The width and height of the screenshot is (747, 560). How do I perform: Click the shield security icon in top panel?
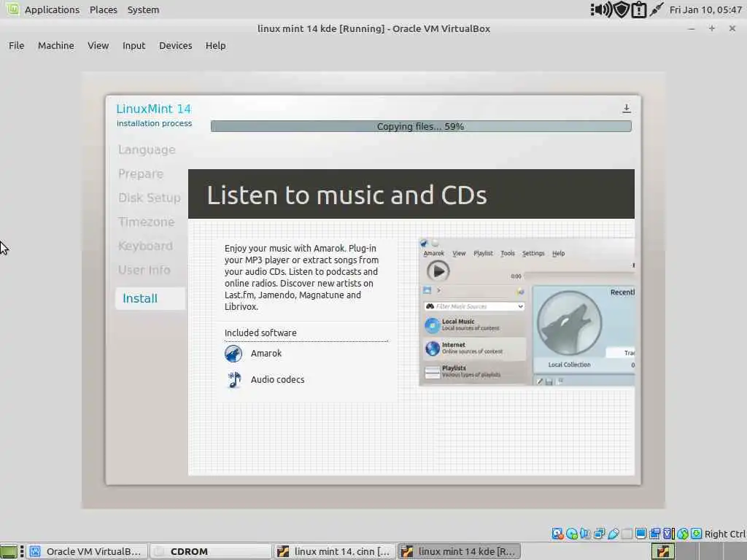click(x=622, y=9)
